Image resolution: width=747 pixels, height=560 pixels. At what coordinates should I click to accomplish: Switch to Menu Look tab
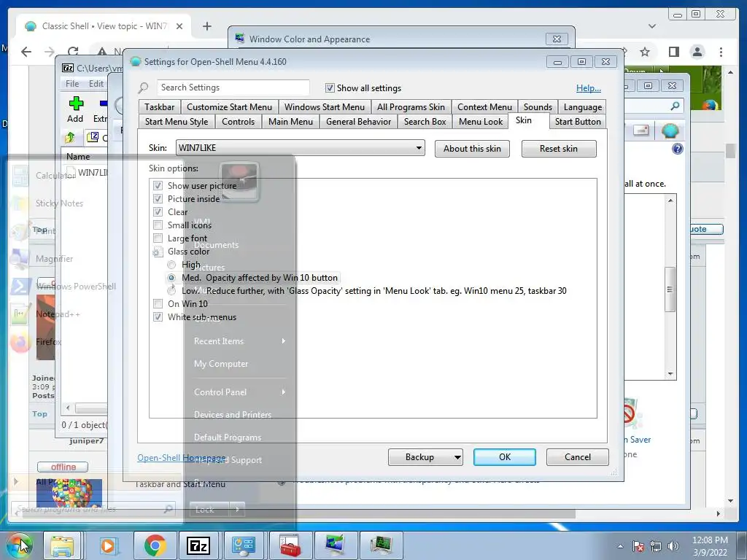coord(481,122)
